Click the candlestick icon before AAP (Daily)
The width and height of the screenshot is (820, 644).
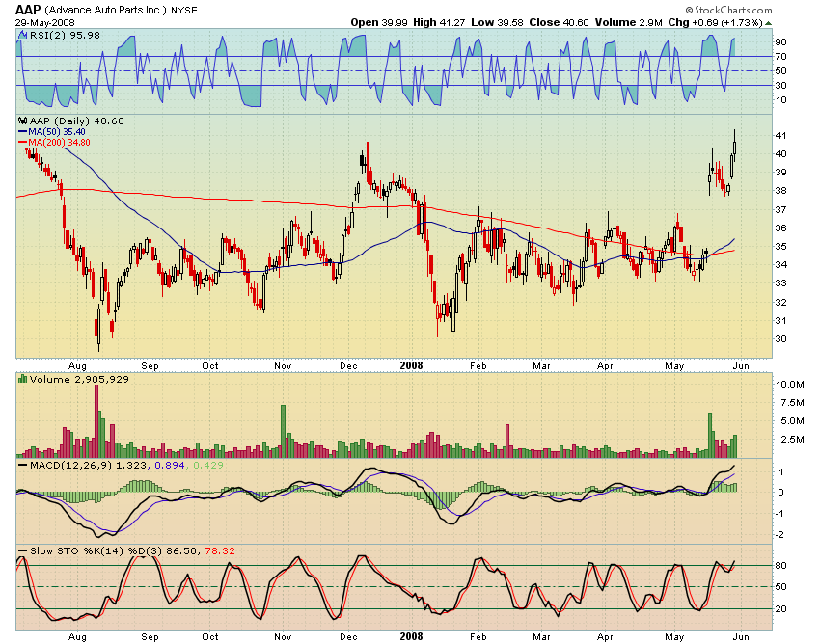click(x=22, y=121)
